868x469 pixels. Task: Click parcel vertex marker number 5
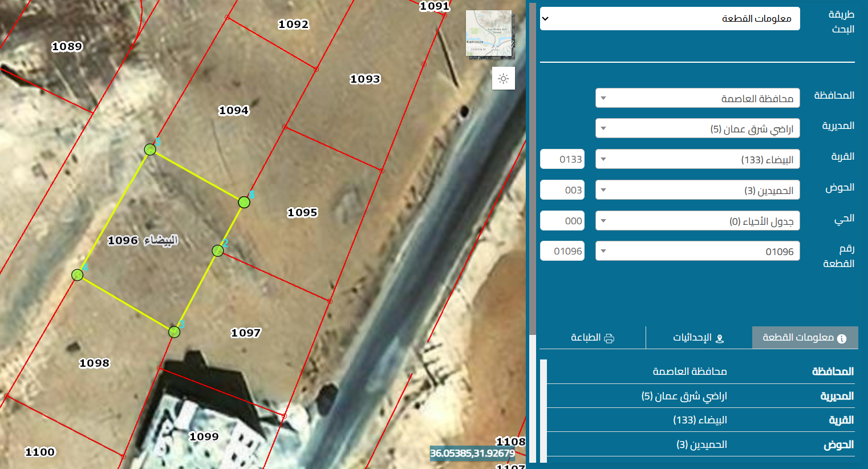coord(150,149)
